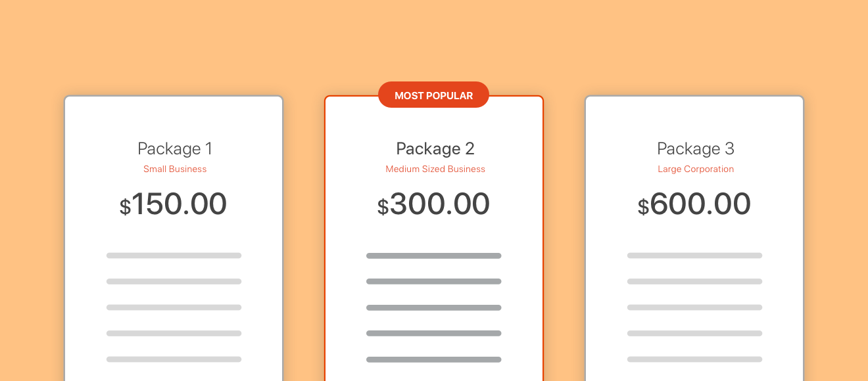The width and height of the screenshot is (868, 381).
Task: Click the MOST POPULAR badge
Action: 433,95
